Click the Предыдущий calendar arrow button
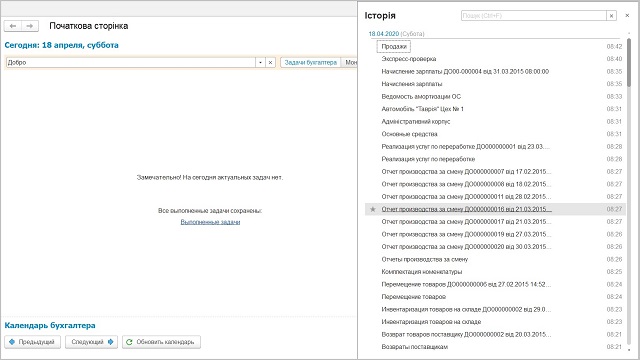The width and height of the screenshot is (640, 360). (x=32, y=342)
